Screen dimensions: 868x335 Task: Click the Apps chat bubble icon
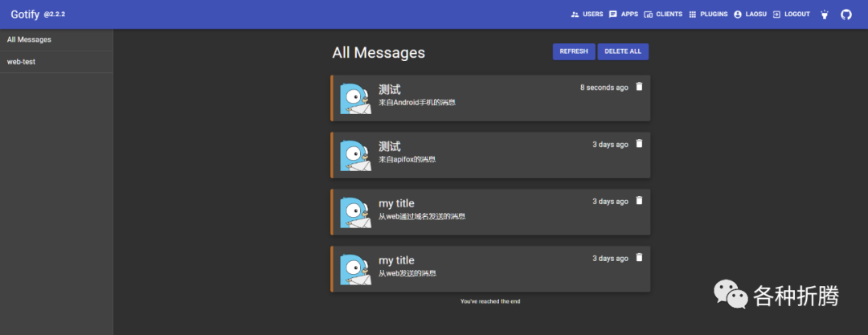(x=612, y=14)
